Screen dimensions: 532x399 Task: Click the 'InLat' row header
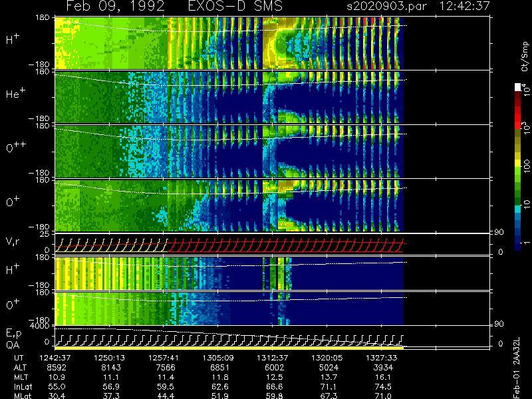[x=23, y=387]
